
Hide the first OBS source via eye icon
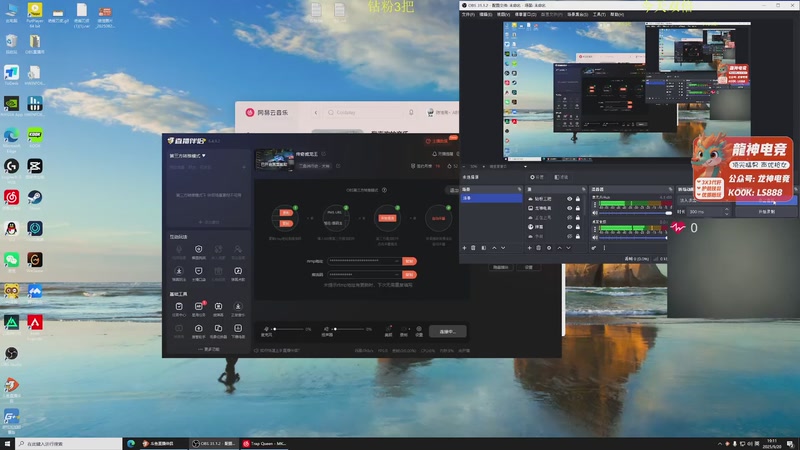coord(569,199)
